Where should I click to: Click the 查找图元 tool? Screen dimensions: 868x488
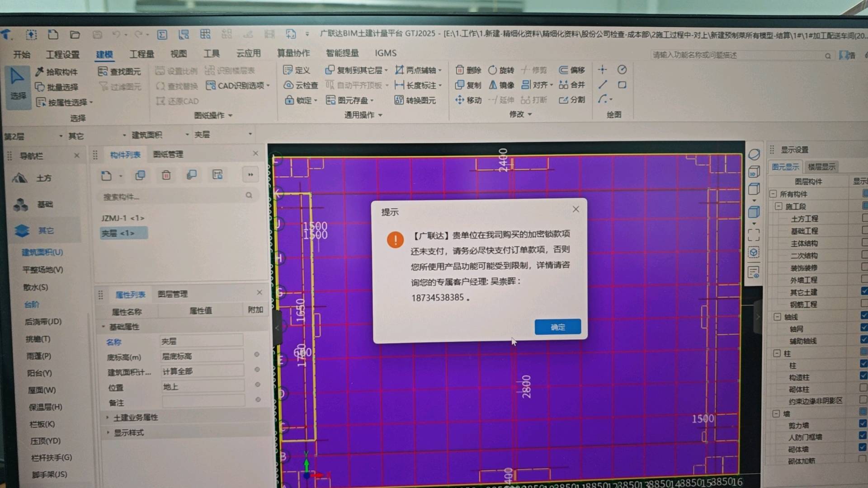click(x=120, y=71)
